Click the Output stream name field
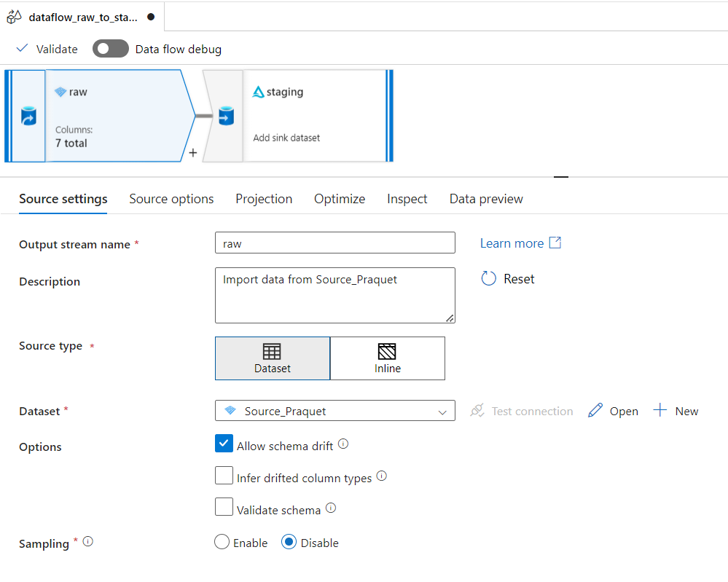This screenshot has height=582, width=728. pos(334,243)
